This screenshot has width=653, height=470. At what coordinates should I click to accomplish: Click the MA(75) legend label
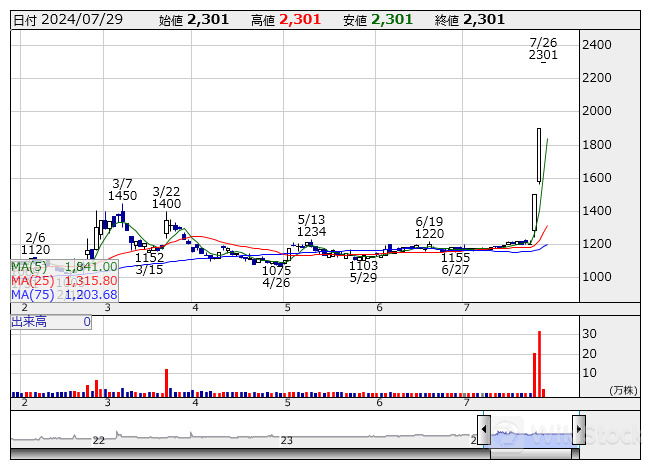(x=32, y=294)
